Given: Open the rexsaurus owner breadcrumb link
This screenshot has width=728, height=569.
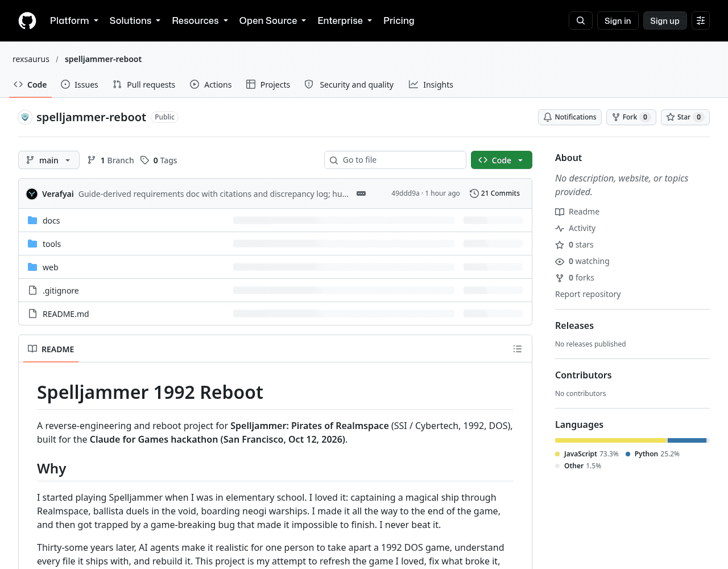Looking at the screenshot, I should (31, 59).
